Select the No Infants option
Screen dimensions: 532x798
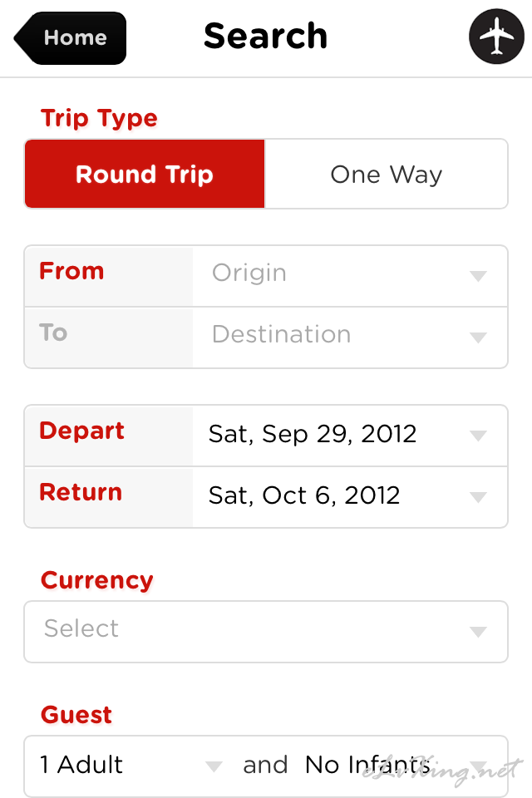pyautogui.click(x=367, y=765)
